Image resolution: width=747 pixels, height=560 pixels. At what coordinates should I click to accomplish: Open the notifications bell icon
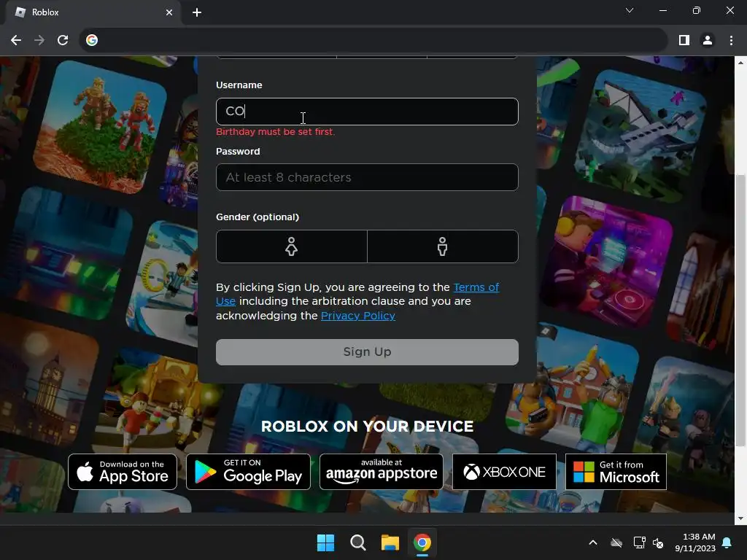727,542
